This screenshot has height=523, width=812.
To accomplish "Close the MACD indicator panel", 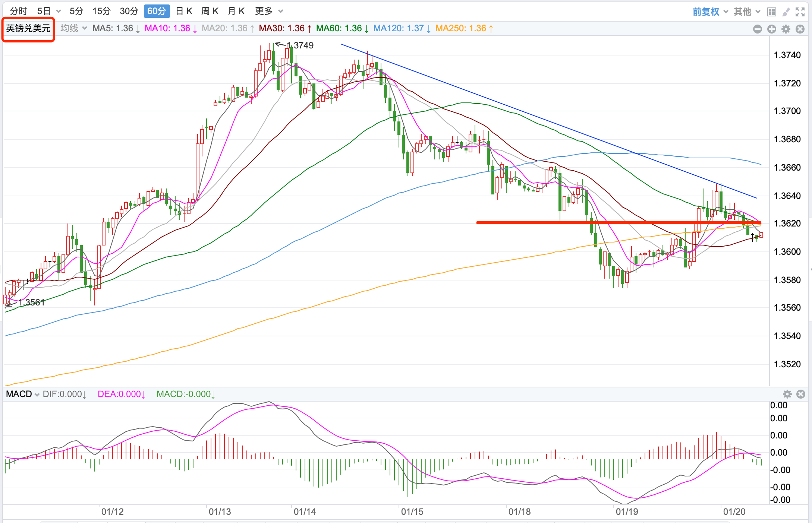I will (x=801, y=394).
